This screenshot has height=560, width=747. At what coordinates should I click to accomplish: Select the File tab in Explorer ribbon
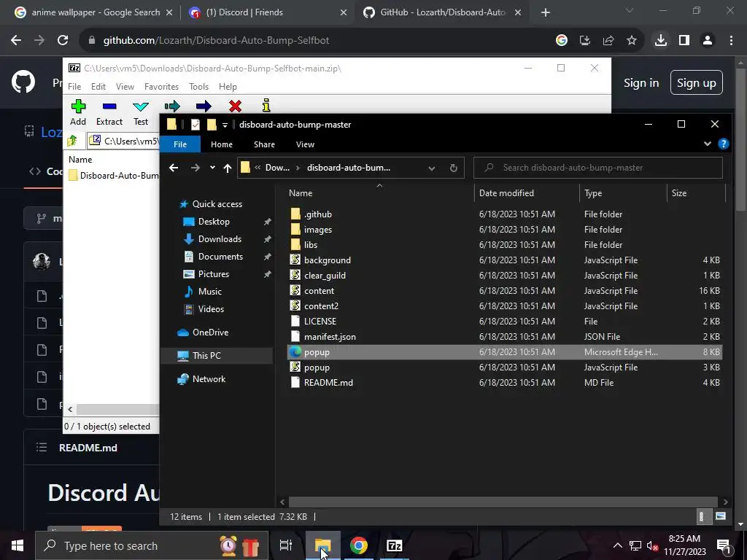[180, 144]
